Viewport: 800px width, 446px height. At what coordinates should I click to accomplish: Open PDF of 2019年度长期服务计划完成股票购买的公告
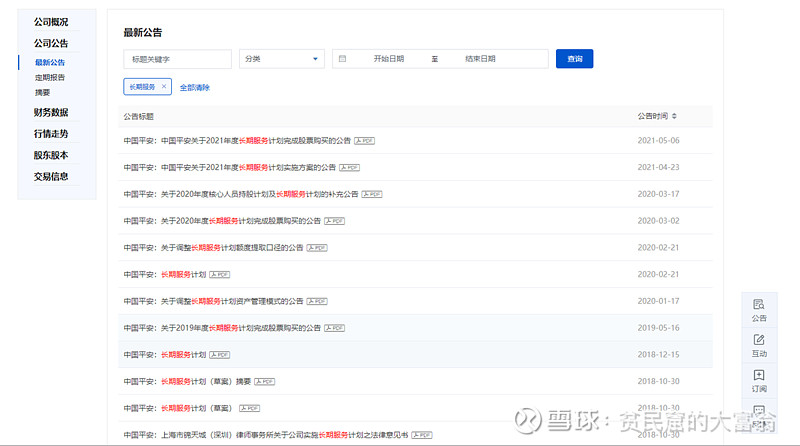334,328
